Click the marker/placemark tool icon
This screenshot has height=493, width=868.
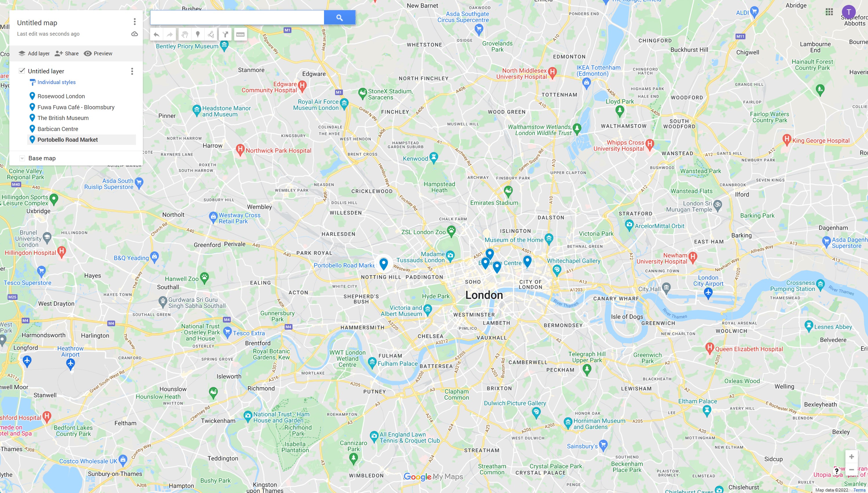(x=198, y=33)
